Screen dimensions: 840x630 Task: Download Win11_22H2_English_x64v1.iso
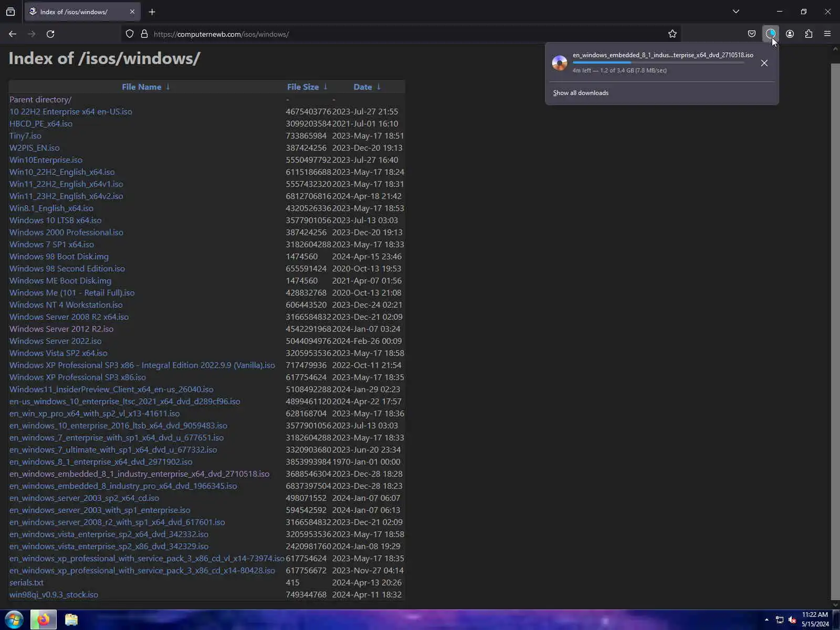[66, 184]
